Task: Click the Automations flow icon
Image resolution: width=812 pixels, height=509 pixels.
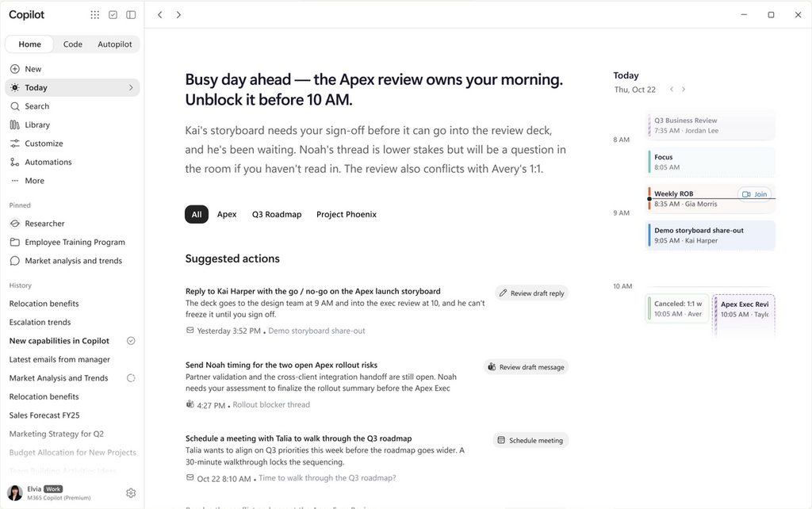Action: click(15, 162)
